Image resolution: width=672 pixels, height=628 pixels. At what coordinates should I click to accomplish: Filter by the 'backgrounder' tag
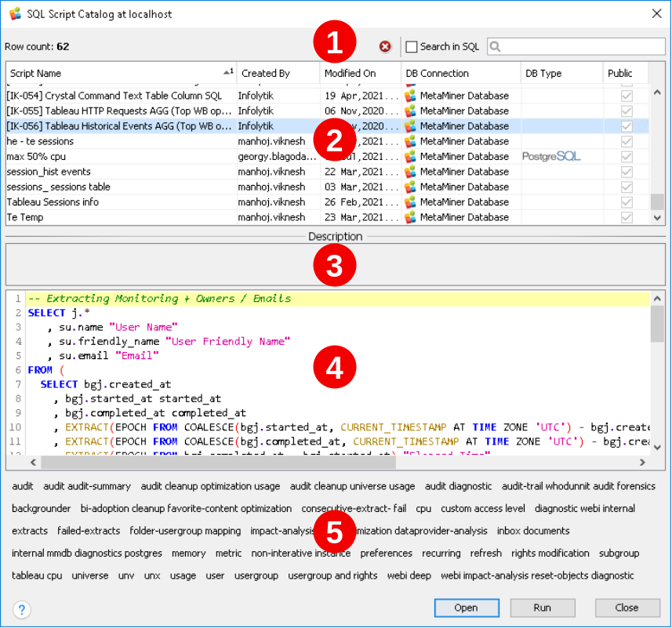pyautogui.click(x=41, y=508)
